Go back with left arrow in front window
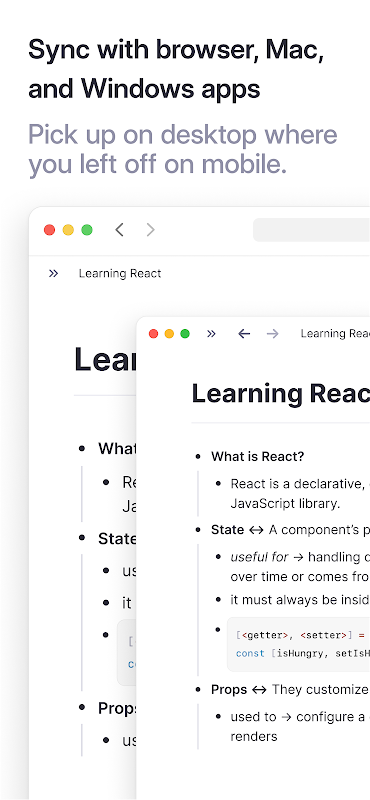370x800 pixels. tap(244, 334)
